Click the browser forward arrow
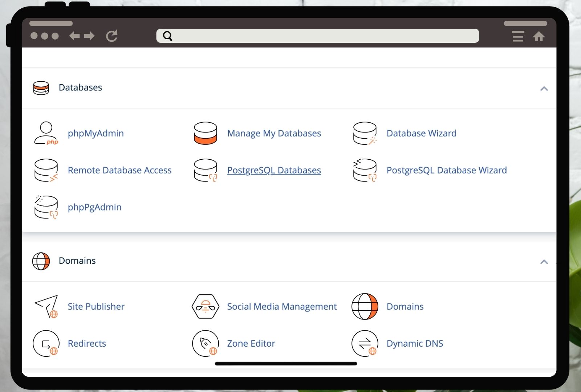The height and width of the screenshot is (392, 581). coord(89,36)
